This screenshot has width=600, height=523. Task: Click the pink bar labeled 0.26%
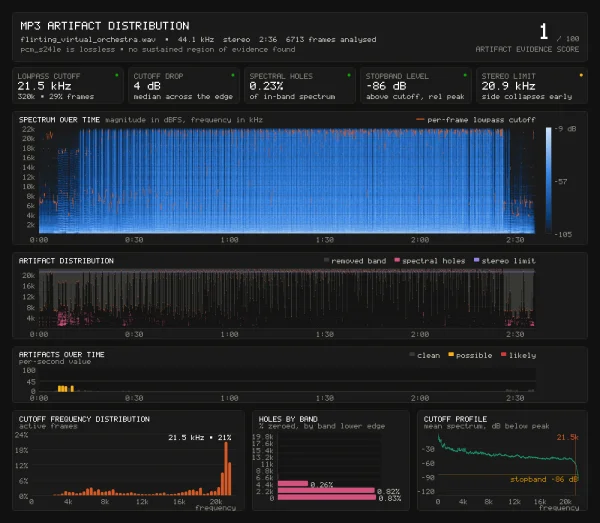pyautogui.click(x=293, y=484)
